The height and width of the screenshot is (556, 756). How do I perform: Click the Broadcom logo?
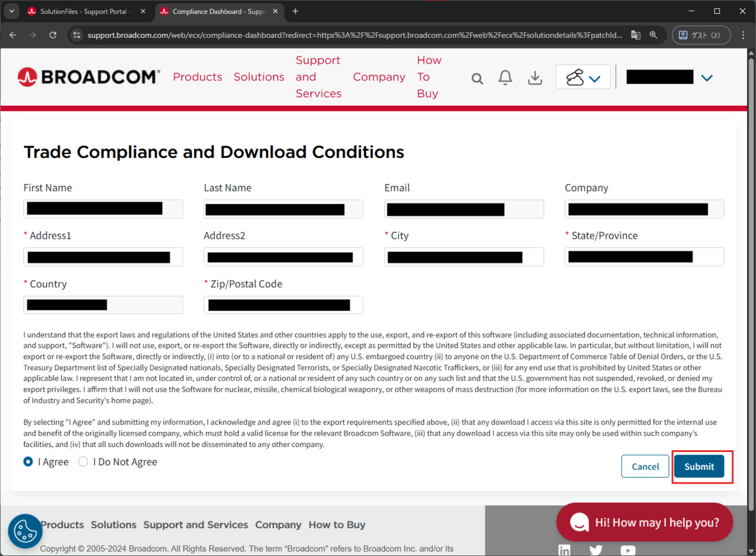tap(89, 77)
